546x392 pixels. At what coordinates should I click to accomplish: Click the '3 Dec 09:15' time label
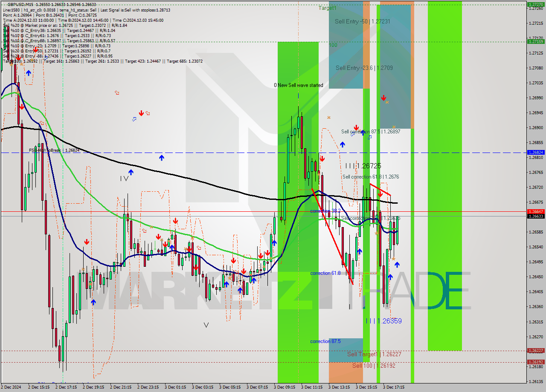(x=285, y=387)
